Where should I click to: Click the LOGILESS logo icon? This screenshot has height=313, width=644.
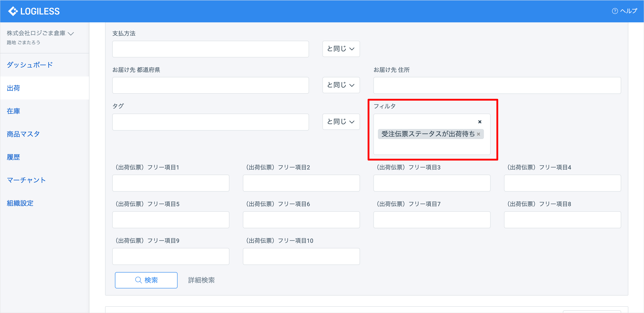(x=13, y=11)
